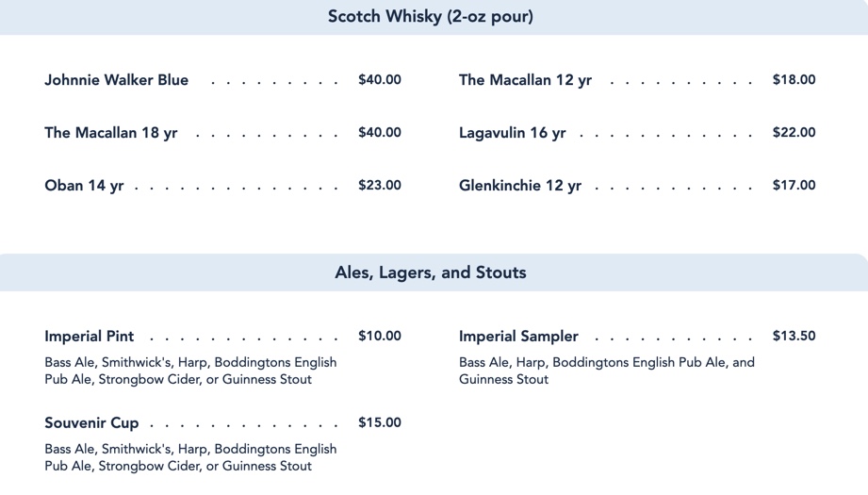Click the Scotch Whisky section header
868x495 pixels.
pyautogui.click(x=431, y=17)
